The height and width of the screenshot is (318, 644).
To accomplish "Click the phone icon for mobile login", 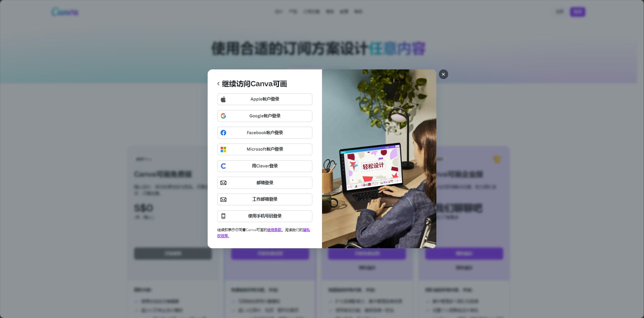I will (x=223, y=216).
